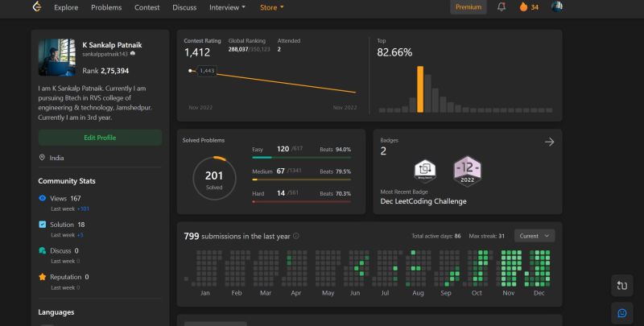
Task: Open the user avatar menu
Action: pos(556,6)
